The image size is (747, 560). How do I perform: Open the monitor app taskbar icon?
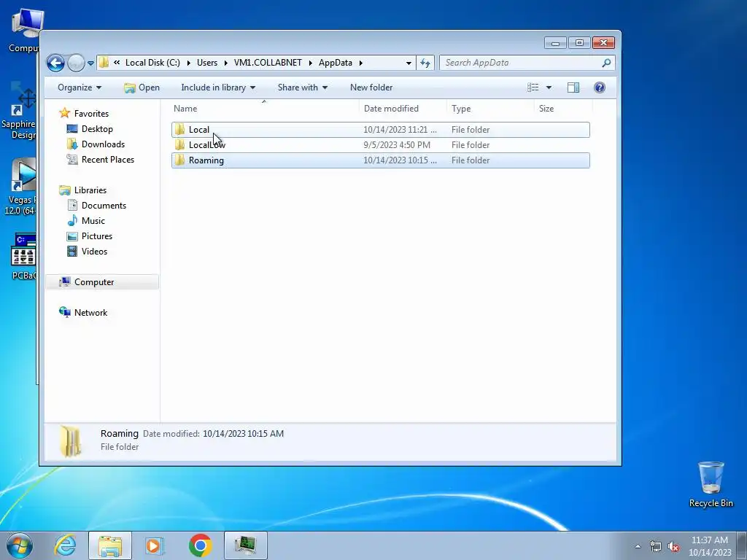(x=245, y=545)
